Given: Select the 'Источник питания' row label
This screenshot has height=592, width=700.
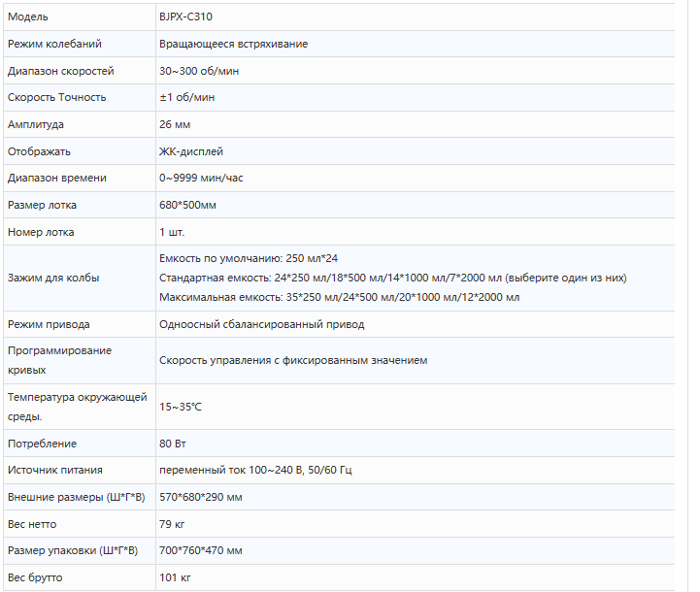Looking at the screenshot, I should coord(55,471).
